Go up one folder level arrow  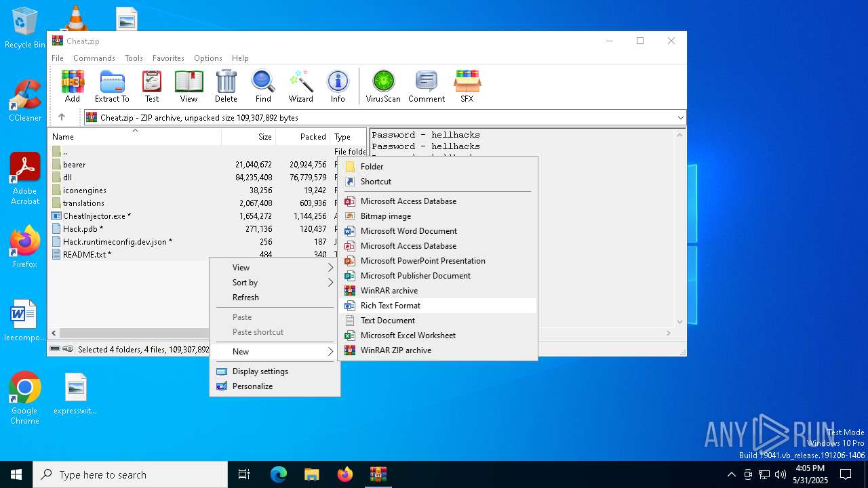(x=62, y=117)
